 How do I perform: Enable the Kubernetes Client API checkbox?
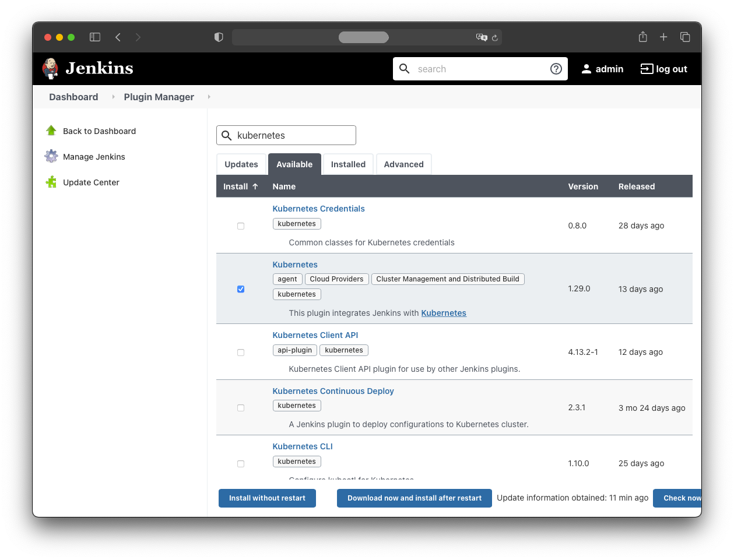pos(241,353)
